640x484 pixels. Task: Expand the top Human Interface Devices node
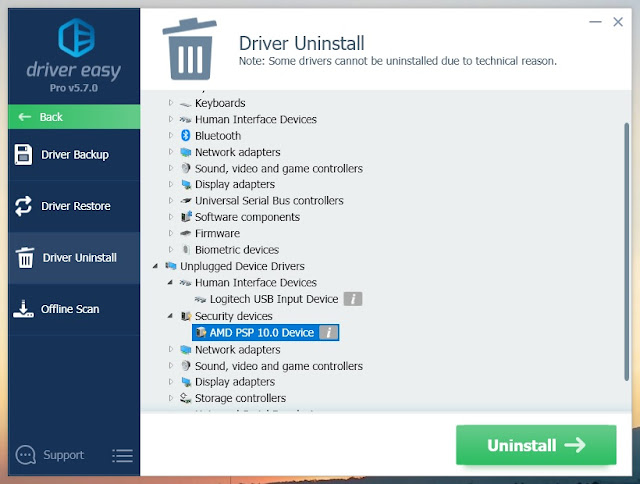coord(171,119)
